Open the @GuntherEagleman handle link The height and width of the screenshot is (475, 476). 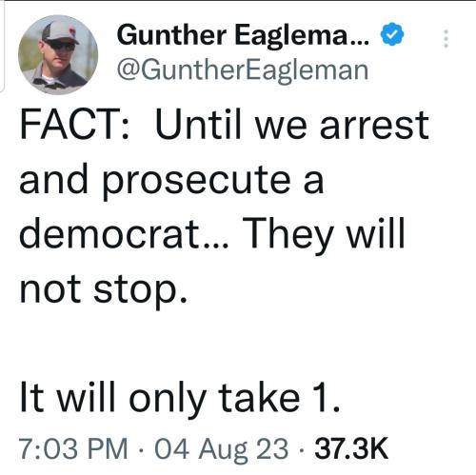point(243,70)
